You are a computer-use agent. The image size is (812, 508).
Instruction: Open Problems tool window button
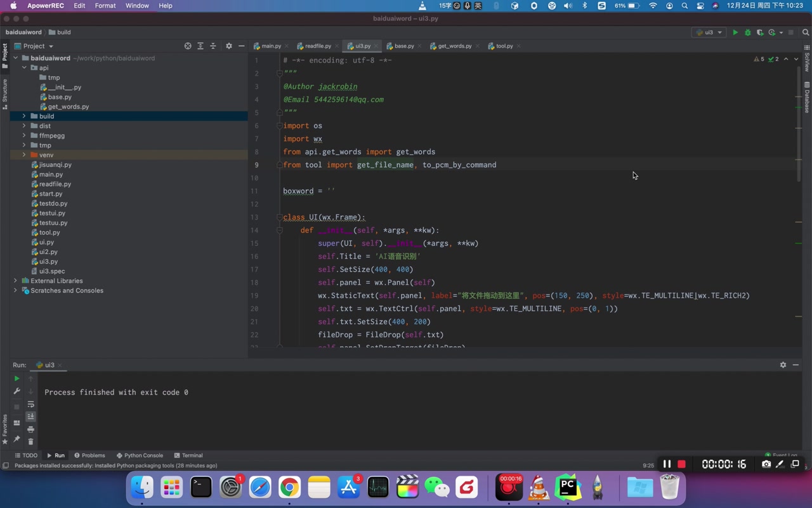click(x=89, y=455)
